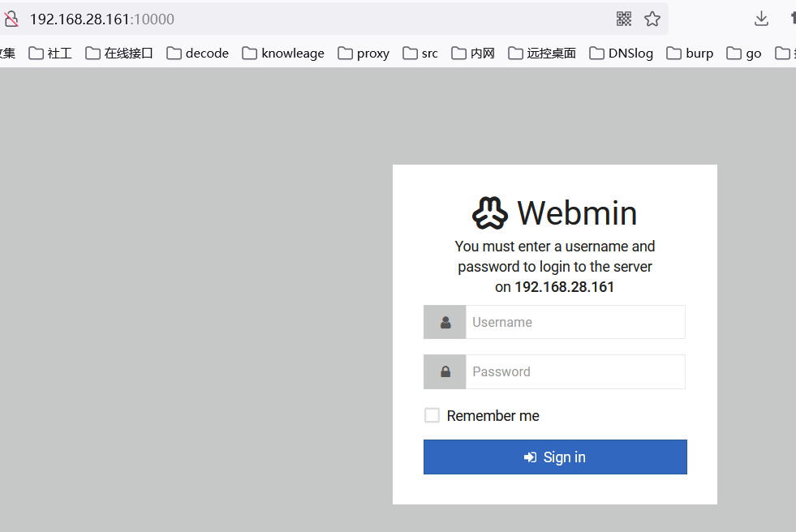Click the Webmin logo icon

(x=490, y=213)
